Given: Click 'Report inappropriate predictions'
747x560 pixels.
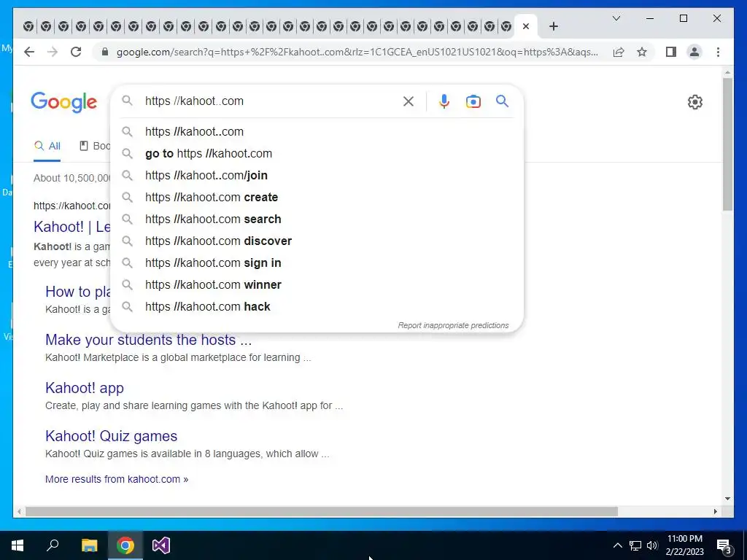Looking at the screenshot, I should click(453, 325).
